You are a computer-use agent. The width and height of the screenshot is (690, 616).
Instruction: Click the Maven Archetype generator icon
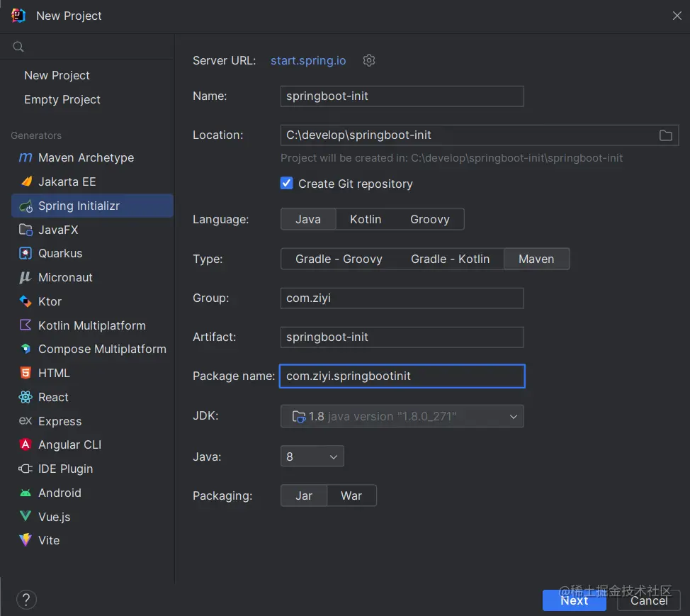(x=26, y=157)
